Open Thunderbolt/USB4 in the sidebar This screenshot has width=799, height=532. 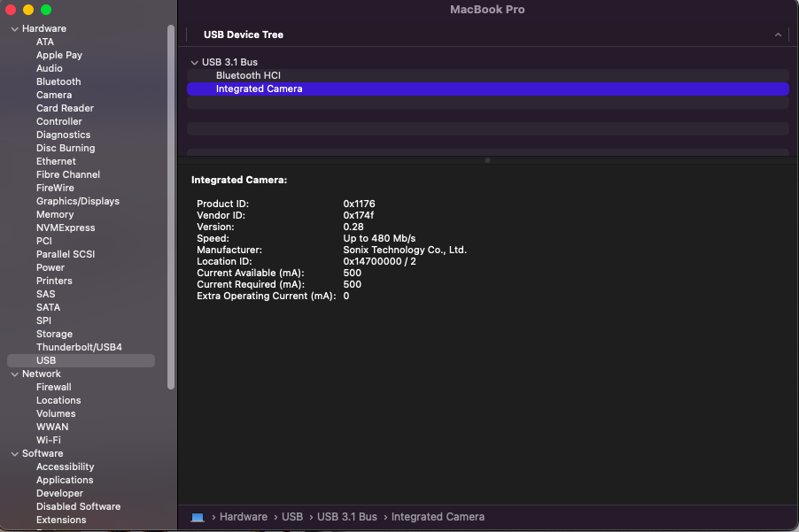click(x=79, y=347)
